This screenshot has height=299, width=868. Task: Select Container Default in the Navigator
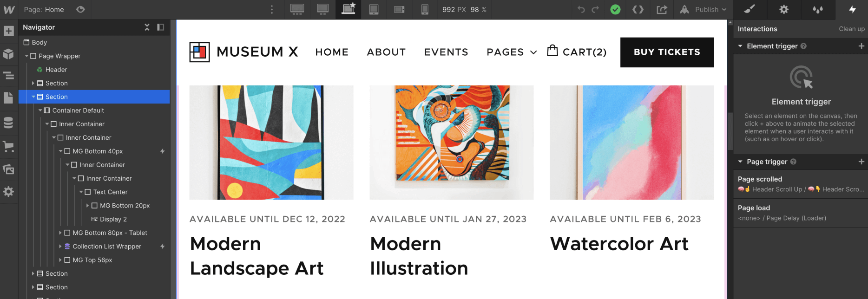click(78, 110)
